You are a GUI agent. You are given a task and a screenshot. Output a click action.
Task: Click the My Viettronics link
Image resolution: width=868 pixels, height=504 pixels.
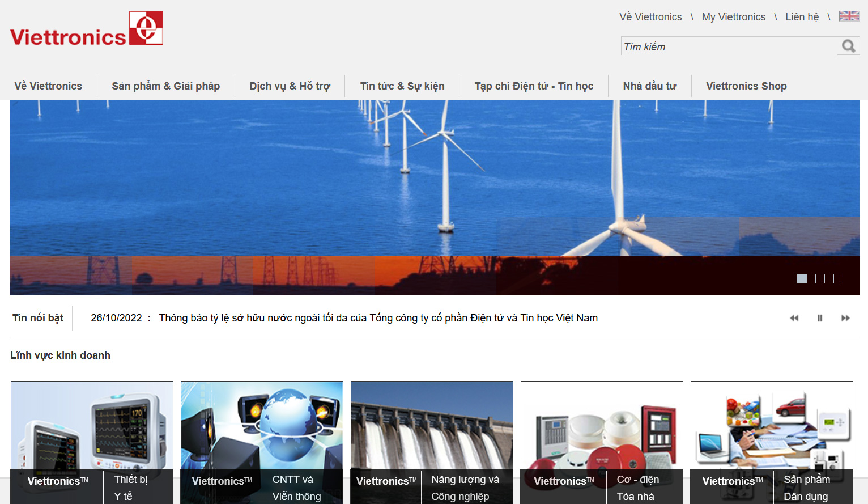[x=733, y=17]
